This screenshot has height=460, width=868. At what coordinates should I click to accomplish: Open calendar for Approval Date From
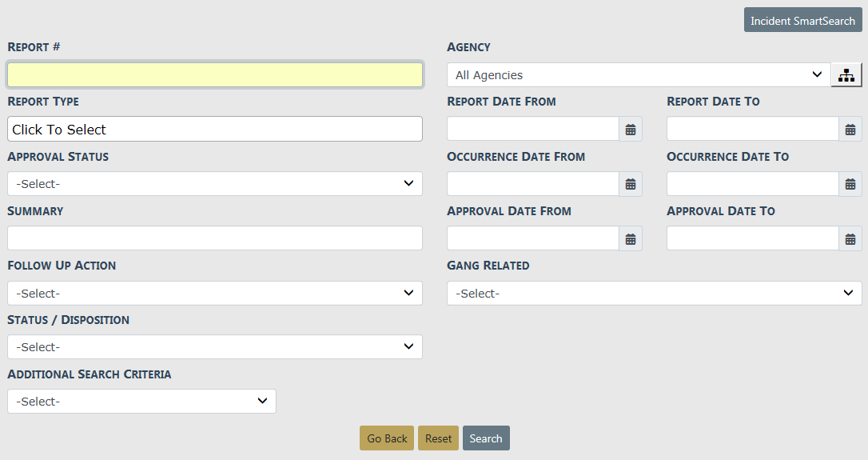point(631,238)
